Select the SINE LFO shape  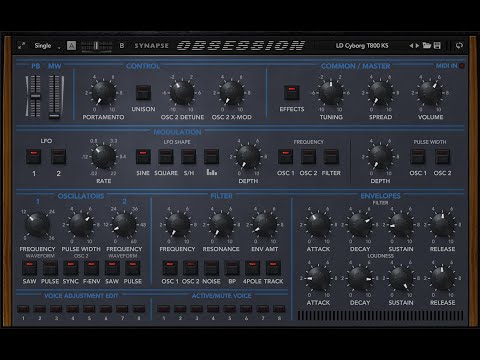(143, 156)
